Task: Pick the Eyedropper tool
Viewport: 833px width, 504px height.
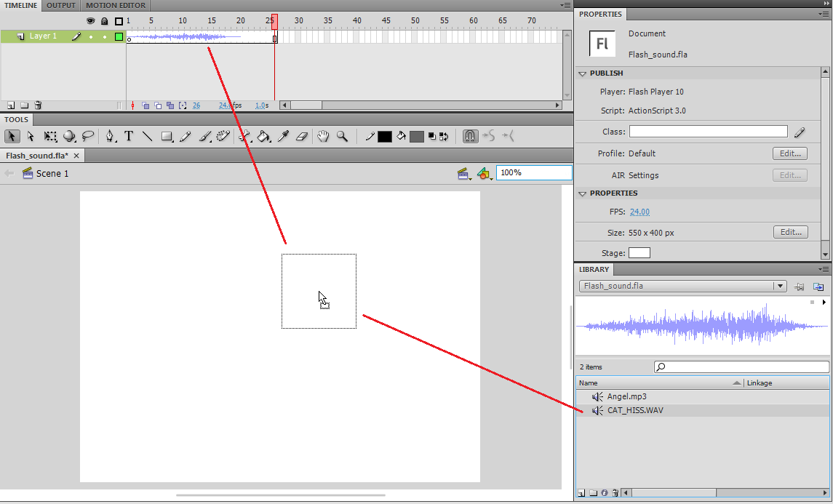Action: point(283,137)
